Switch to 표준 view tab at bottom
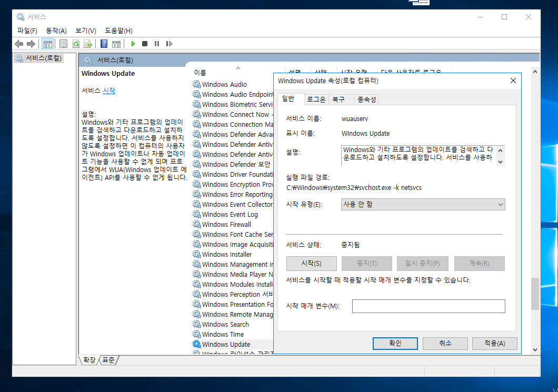The height and width of the screenshot is (392, 558). click(x=108, y=360)
